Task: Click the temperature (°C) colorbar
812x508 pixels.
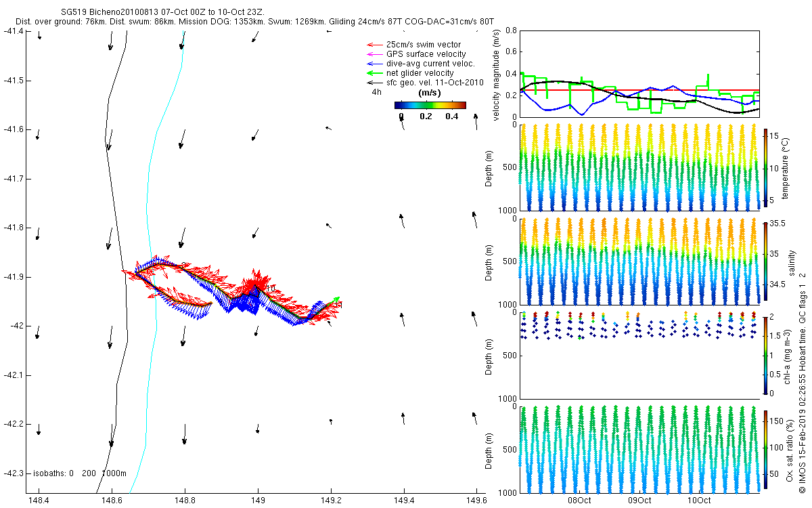Action: 766,167
